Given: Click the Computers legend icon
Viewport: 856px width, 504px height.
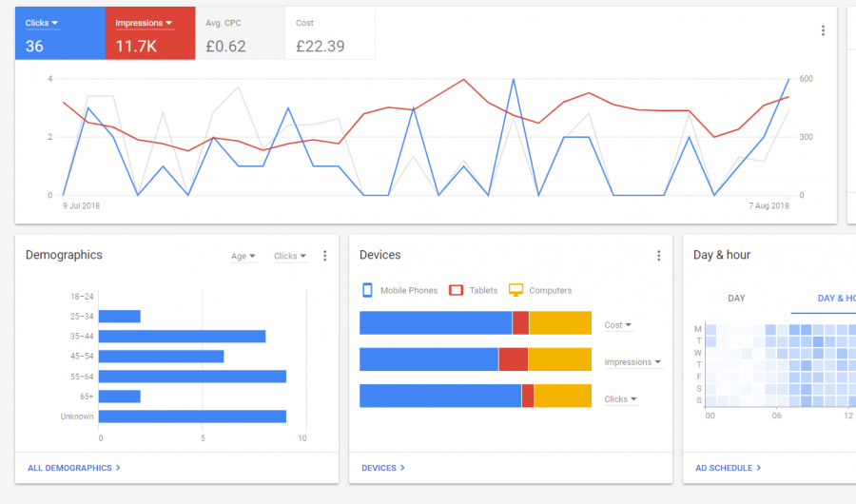Looking at the screenshot, I should pos(516,290).
